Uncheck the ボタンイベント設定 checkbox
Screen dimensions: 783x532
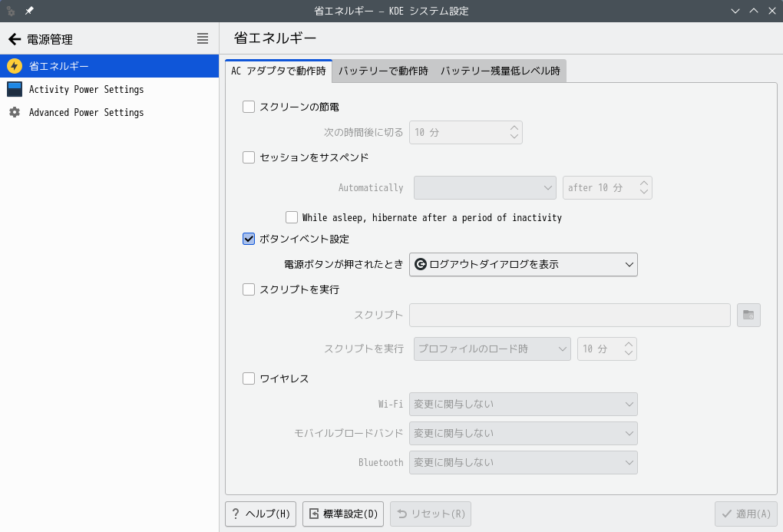[x=249, y=239]
